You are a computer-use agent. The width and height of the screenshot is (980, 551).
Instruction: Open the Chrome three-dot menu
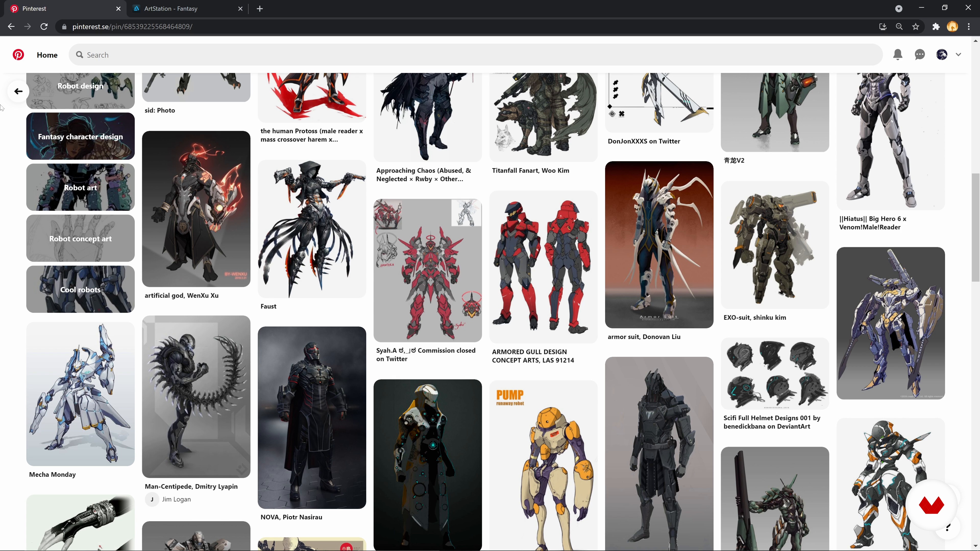(x=969, y=27)
